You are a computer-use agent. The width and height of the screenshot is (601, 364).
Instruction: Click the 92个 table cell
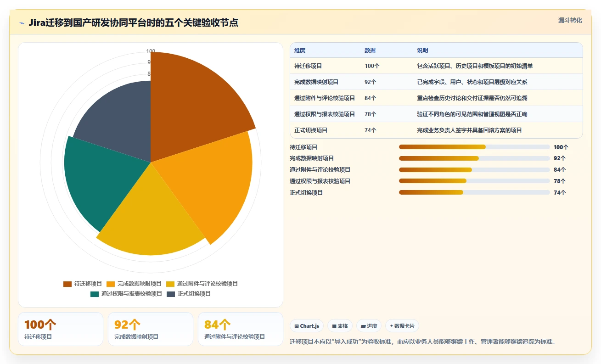[x=371, y=82]
